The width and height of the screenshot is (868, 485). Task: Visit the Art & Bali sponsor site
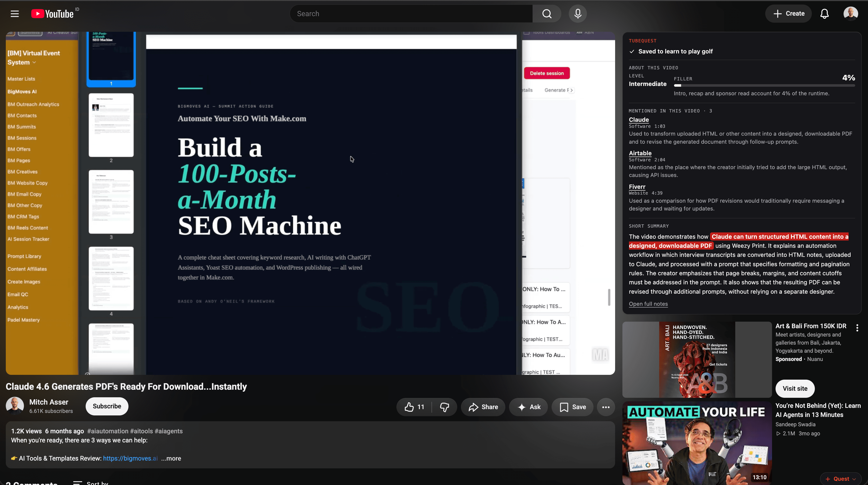tap(795, 388)
